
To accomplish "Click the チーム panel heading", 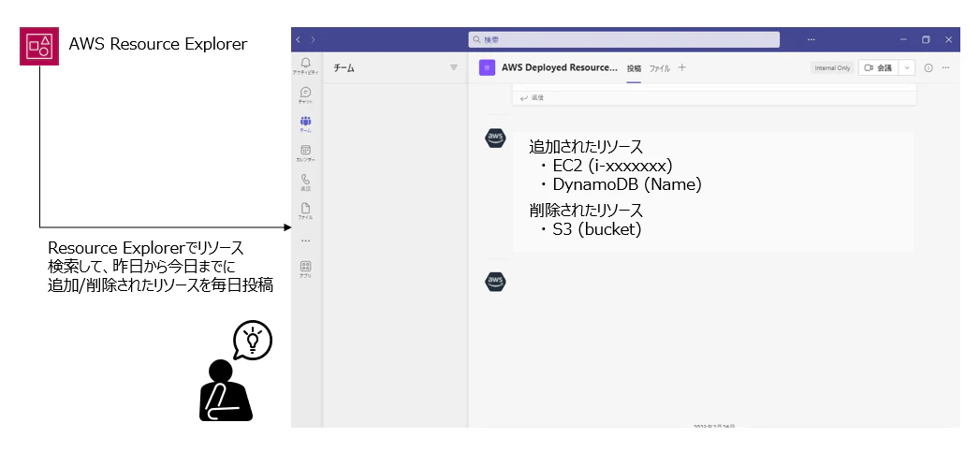I will coord(344,67).
